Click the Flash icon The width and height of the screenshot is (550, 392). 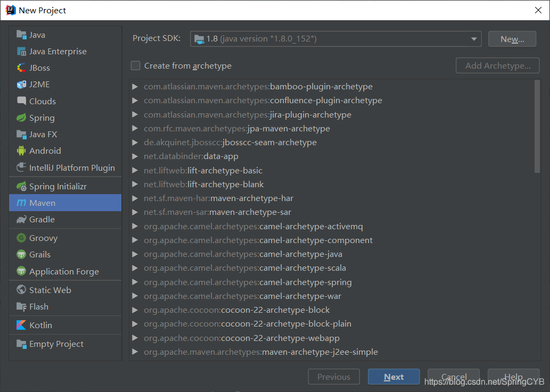click(x=21, y=306)
